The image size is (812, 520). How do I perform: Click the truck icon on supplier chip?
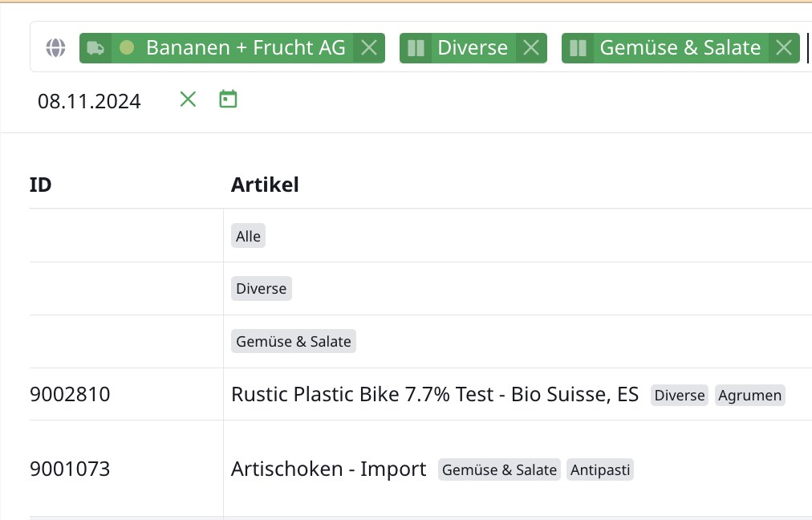(95, 48)
